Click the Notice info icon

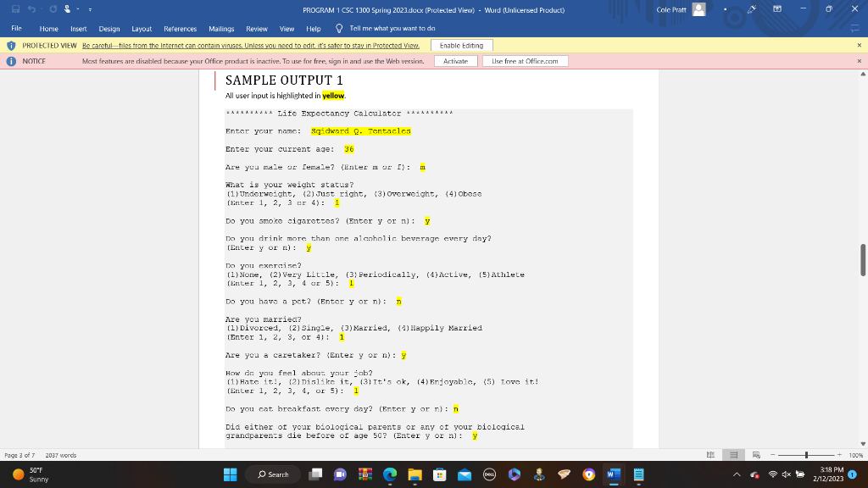pyautogui.click(x=11, y=61)
